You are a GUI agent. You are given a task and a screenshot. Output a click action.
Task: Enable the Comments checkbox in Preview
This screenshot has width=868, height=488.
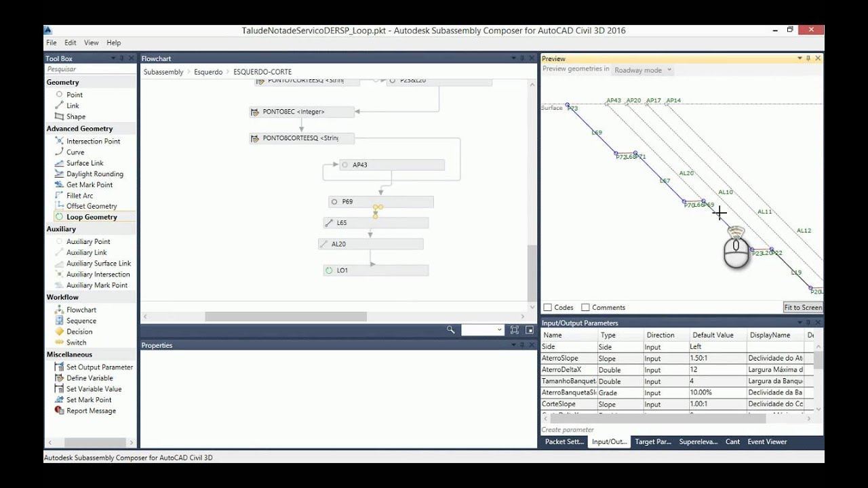(585, 308)
